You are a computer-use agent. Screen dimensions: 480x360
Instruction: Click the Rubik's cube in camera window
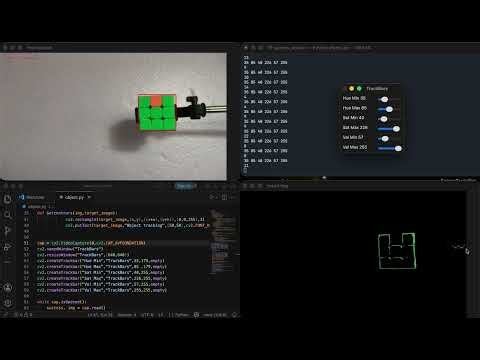click(157, 113)
